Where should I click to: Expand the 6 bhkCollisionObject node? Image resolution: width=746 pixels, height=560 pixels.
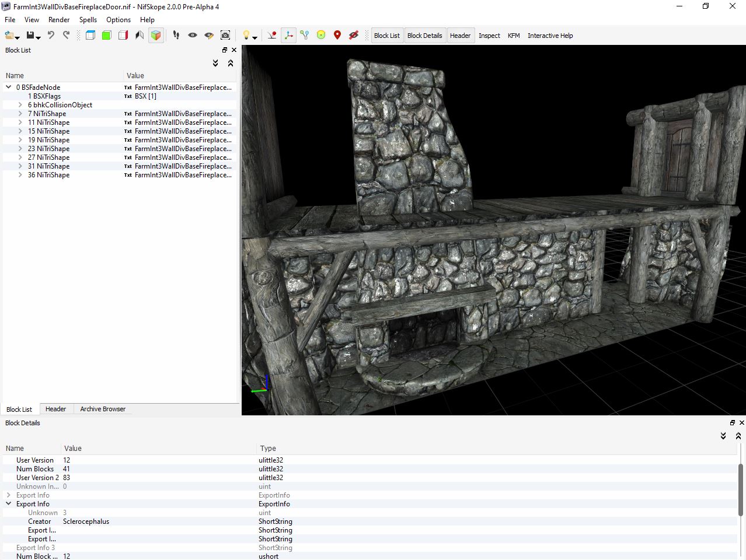[x=20, y=105]
